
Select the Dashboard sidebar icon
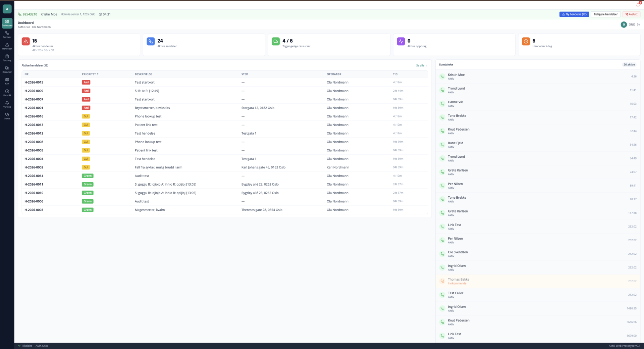[7, 23]
